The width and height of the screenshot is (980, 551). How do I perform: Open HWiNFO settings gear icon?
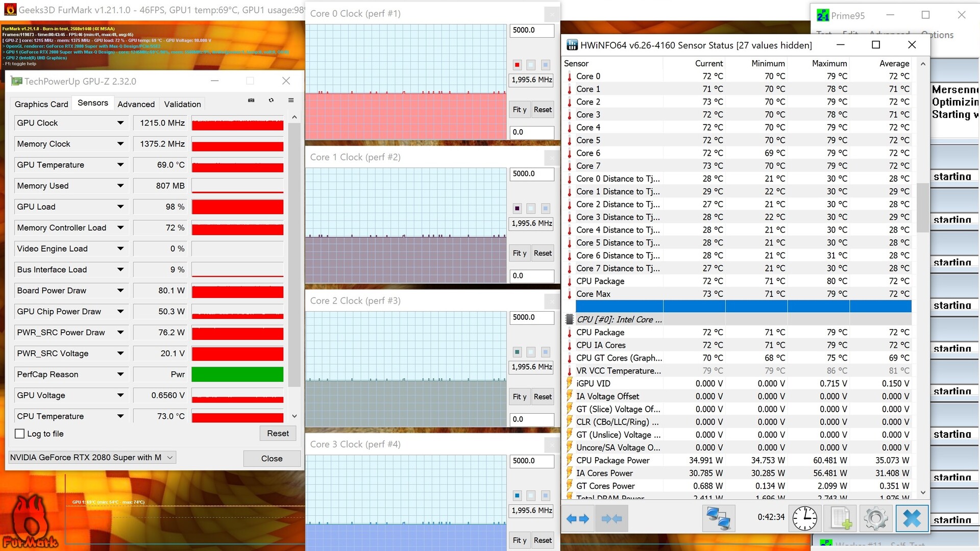(875, 519)
